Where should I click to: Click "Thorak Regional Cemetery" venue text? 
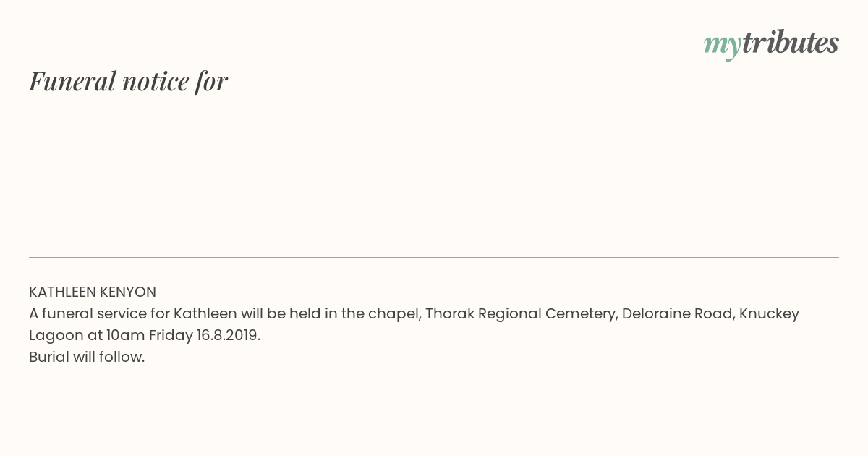[520, 314]
